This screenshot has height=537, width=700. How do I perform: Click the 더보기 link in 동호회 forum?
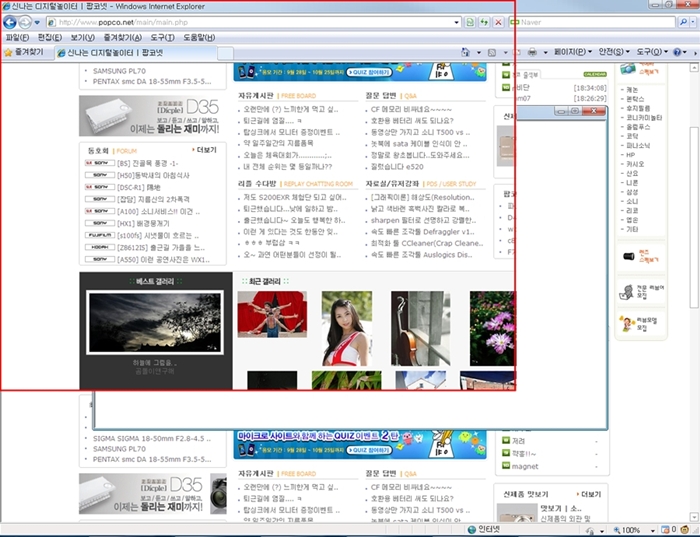(x=204, y=150)
